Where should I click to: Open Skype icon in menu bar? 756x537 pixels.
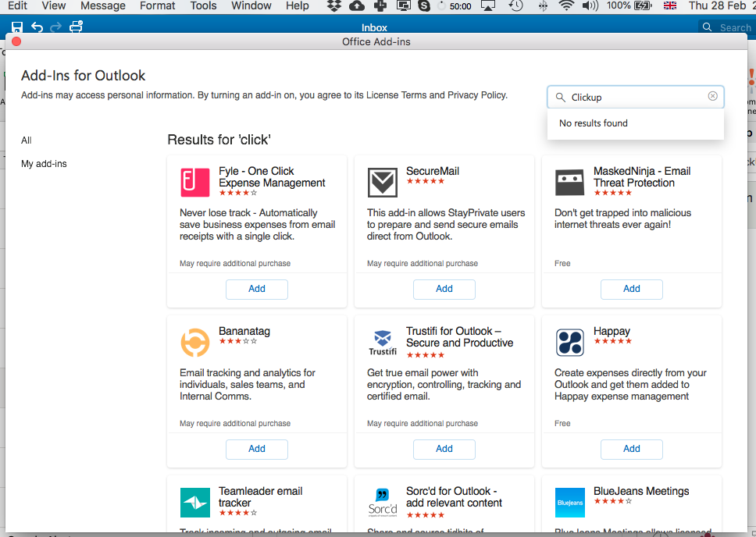(x=424, y=5)
